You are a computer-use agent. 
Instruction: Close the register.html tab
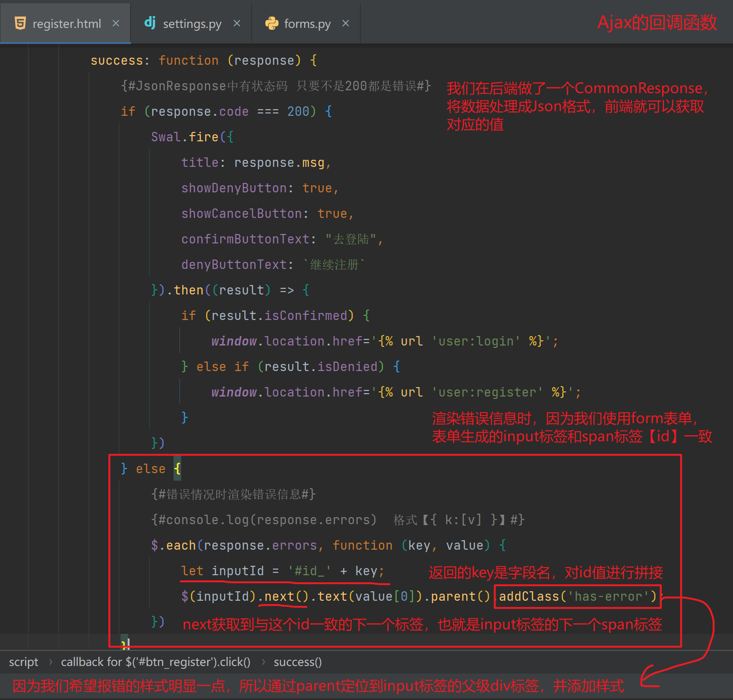coord(116,23)
